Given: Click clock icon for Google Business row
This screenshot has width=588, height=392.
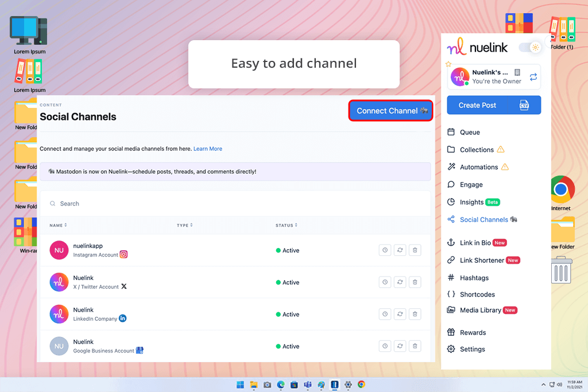Looking at the screenshot, I should (385, 346).
